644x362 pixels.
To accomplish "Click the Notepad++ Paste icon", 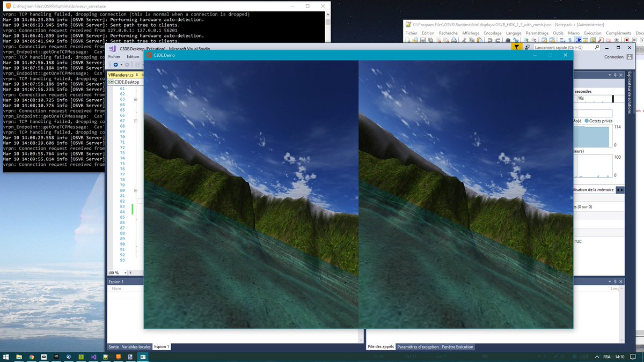I will 480,40.
